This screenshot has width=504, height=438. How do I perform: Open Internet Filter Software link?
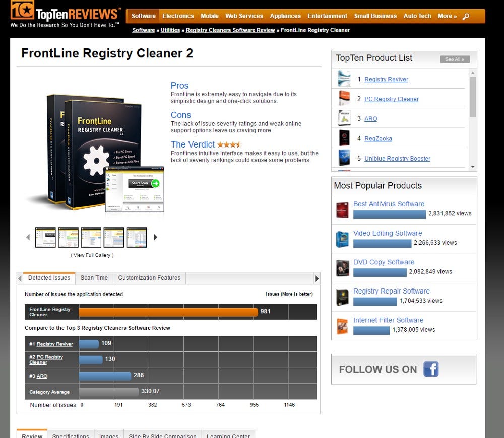pyautogui.click(x=388, y=320)
